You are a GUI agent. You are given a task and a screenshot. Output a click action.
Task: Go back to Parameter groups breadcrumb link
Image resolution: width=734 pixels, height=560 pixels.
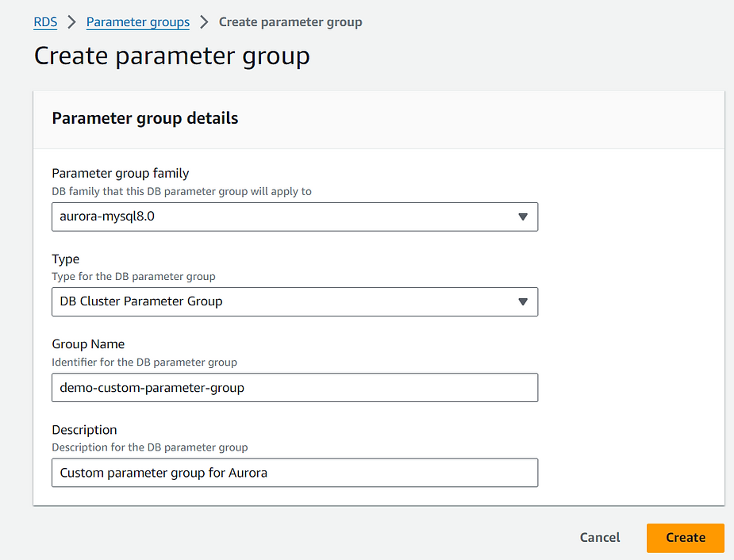[x=137, y=22]
